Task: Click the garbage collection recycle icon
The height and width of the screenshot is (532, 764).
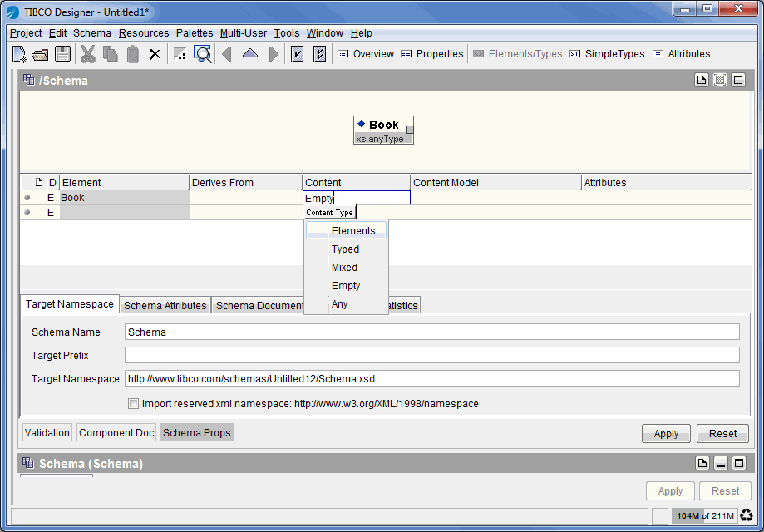Action: [x=746, y=516]
